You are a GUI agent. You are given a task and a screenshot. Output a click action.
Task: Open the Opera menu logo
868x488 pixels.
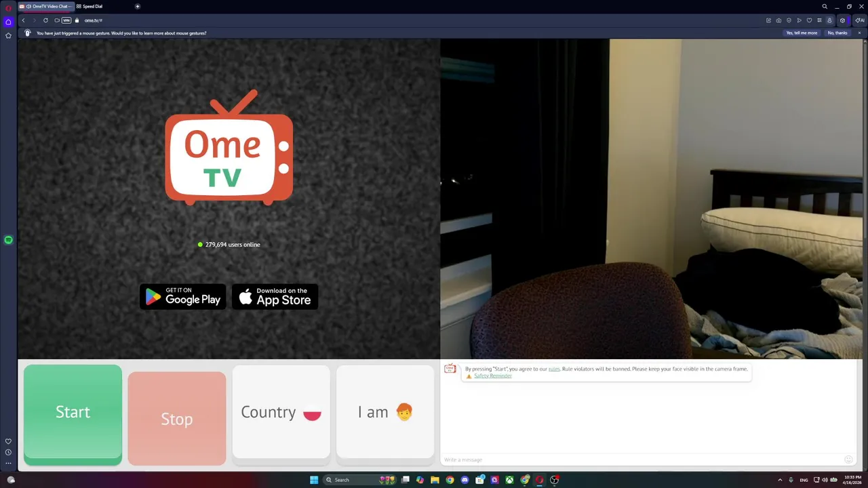tap(8, 7)
